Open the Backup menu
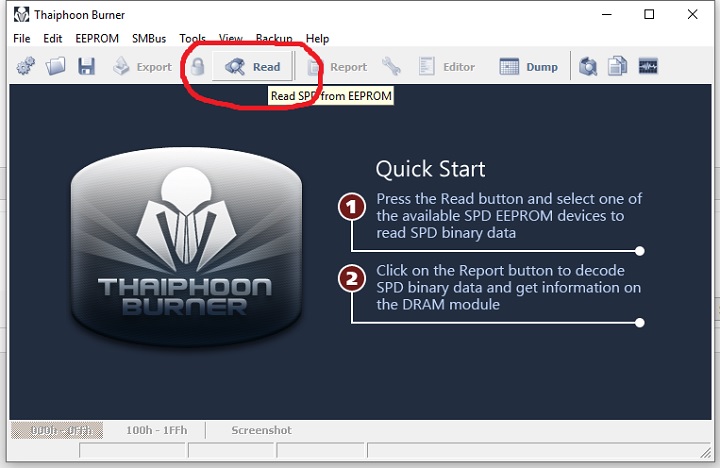 (x=274, y=39)
